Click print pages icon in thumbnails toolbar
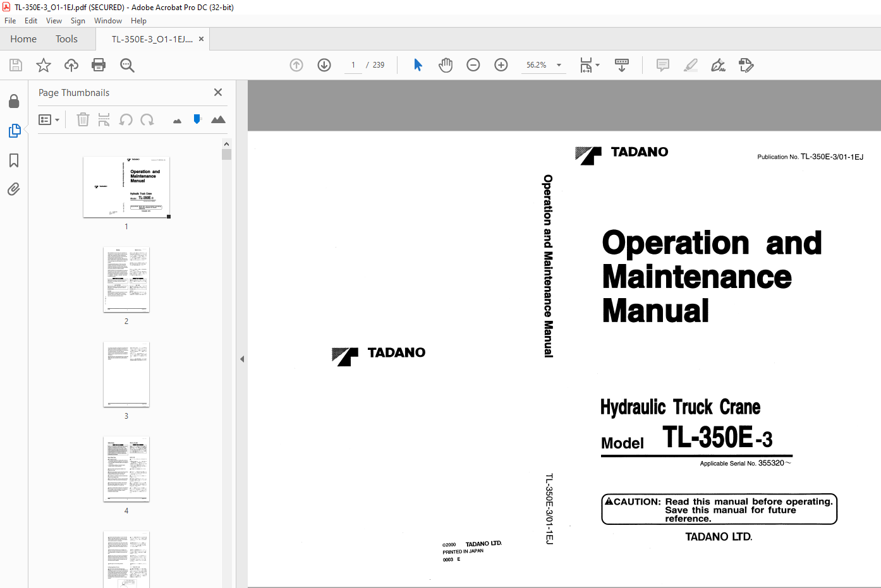881x588 pixels. coord(104,119)
